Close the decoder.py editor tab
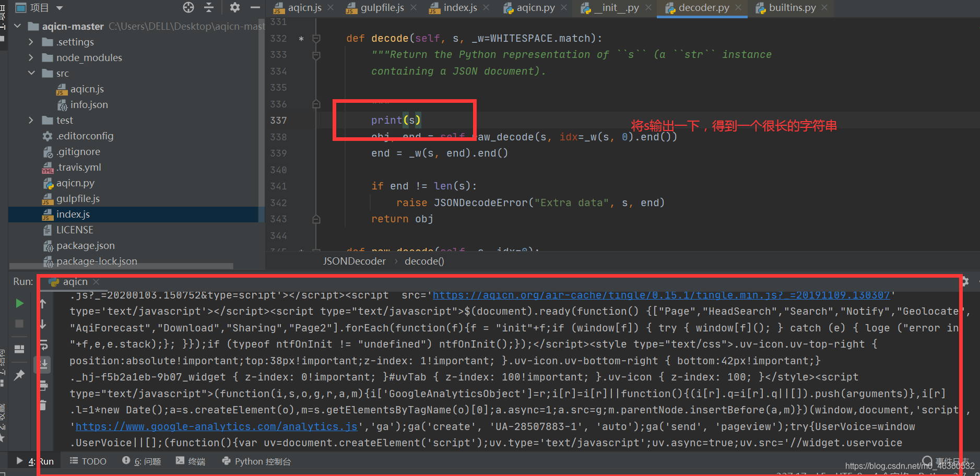 tap(738, 7)
